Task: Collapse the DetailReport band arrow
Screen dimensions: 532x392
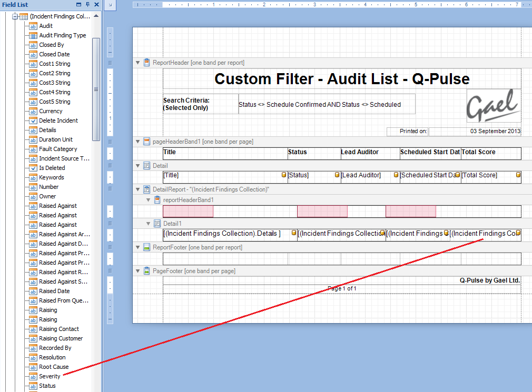Action: pyautogui.click(x=138, y=189)
